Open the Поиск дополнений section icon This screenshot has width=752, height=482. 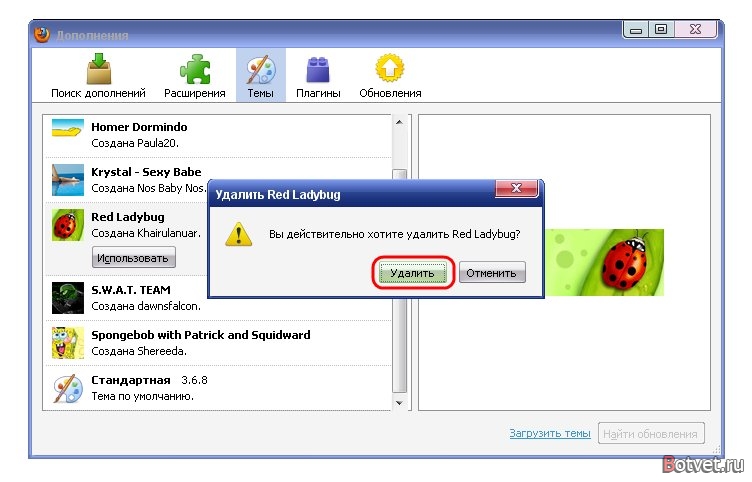99,69
